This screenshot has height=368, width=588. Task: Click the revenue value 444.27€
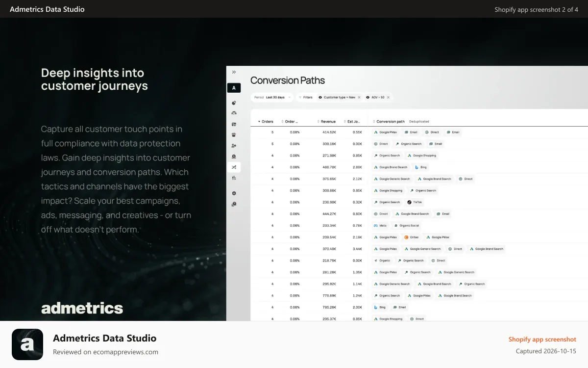pos(329,214)
